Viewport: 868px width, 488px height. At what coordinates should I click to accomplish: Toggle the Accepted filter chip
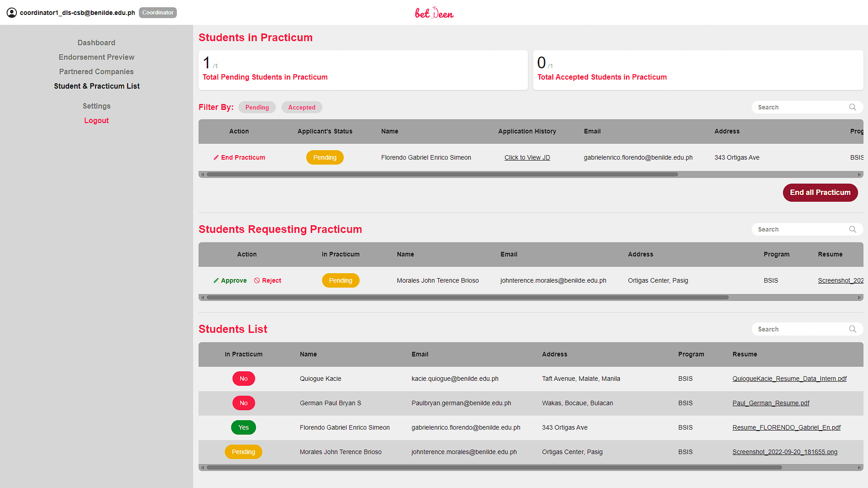pos(302,107)
